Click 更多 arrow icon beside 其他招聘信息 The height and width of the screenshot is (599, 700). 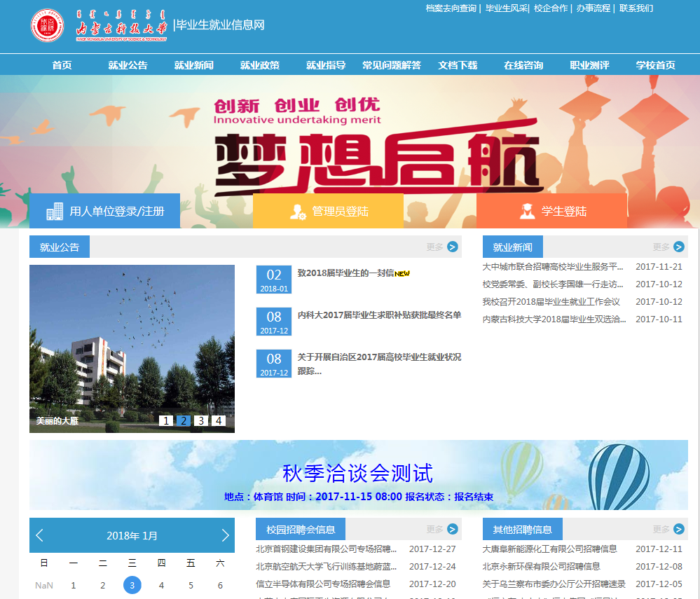click(678, 529)
